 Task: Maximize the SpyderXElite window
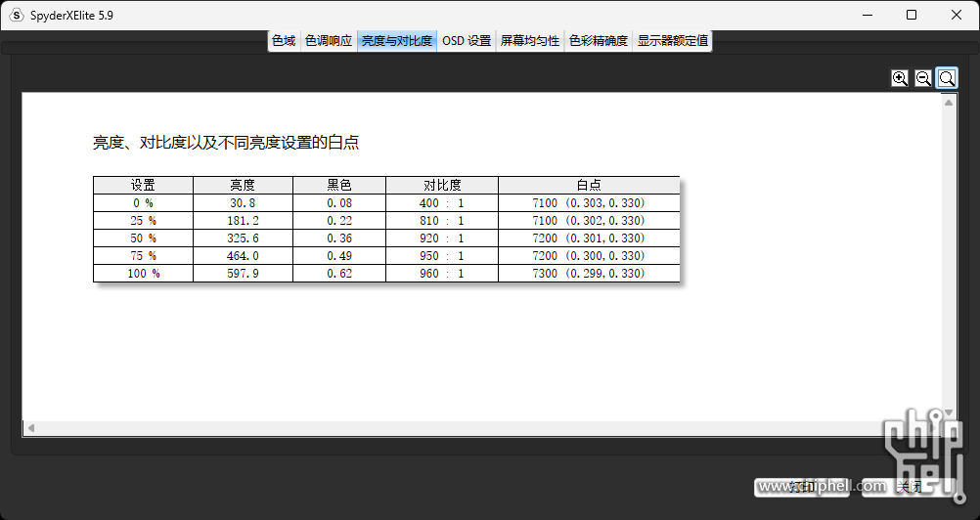click(x=912, y=15)
